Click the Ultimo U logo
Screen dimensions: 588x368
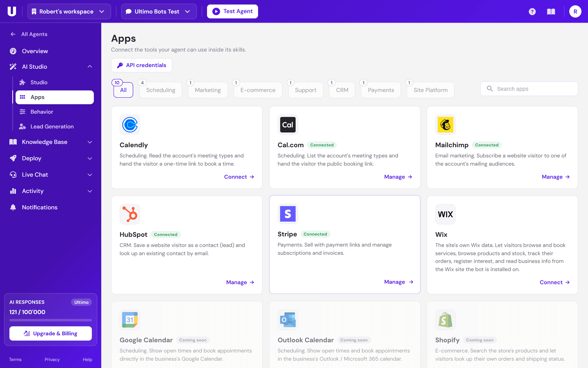tap(12, 12)
